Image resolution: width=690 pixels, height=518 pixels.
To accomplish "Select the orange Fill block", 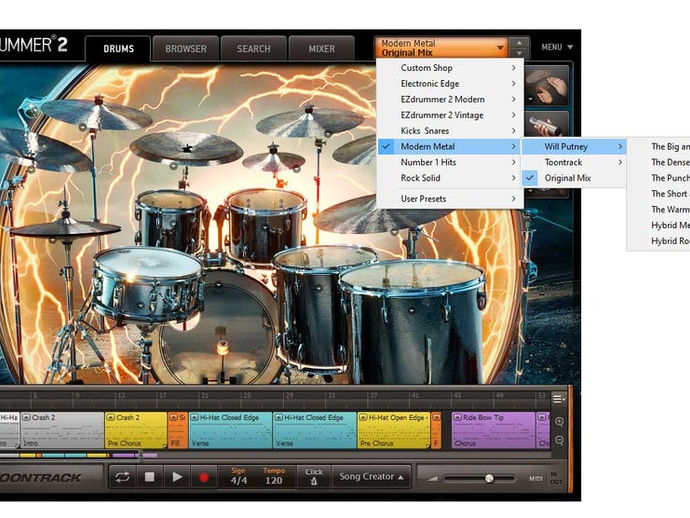I will [x=177, y=430].
